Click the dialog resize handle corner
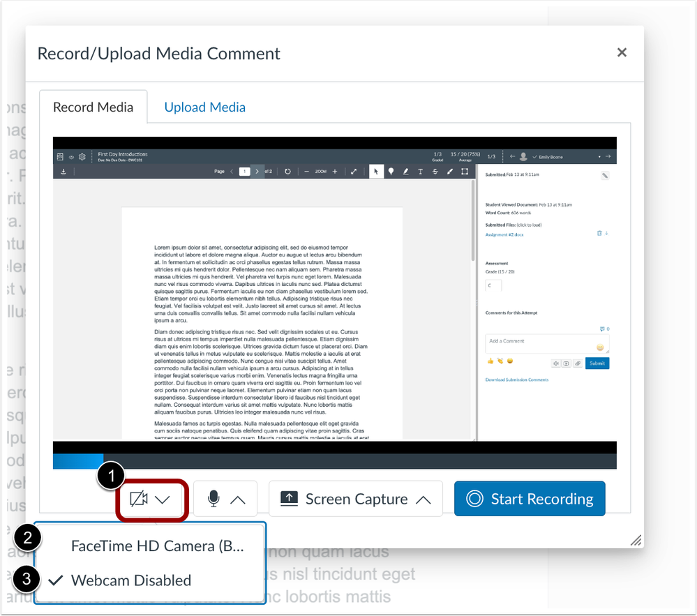The width and height of the screenshot is (697, 616). pos(635,540)
